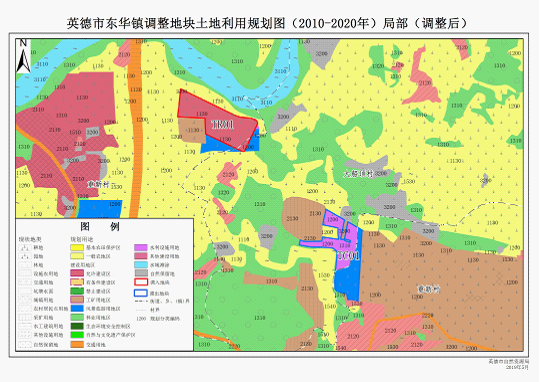Image resolution: width=540 pixels, height=382 pixels.
Task: Click the 建设用地区 legend subheading
Action: pos(83,265)
